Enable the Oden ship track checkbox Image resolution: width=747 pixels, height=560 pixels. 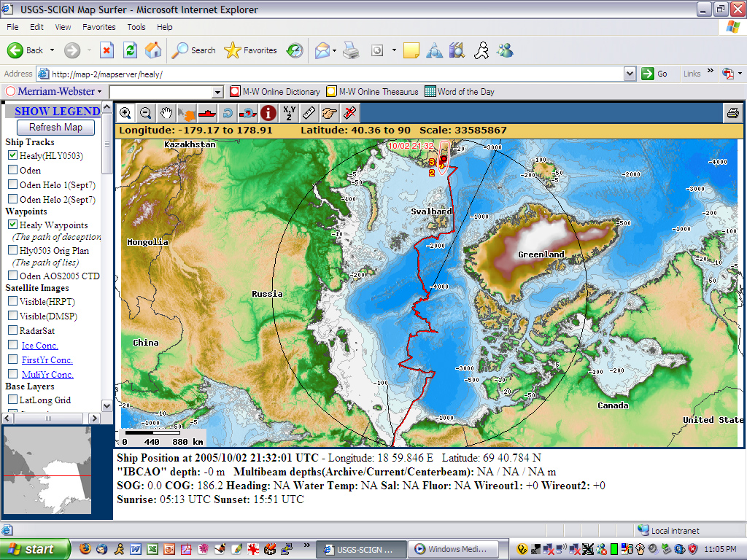tap(13, 170)
